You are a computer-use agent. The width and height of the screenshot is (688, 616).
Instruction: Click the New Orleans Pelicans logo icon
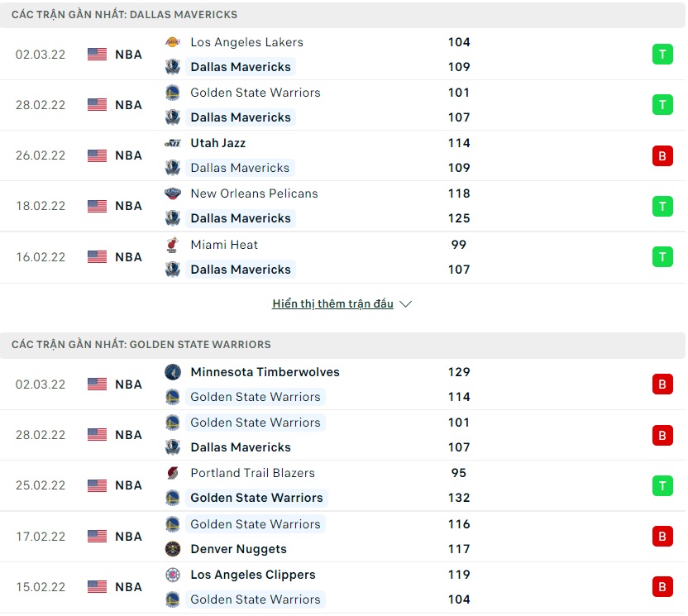(x=172, y=193)
